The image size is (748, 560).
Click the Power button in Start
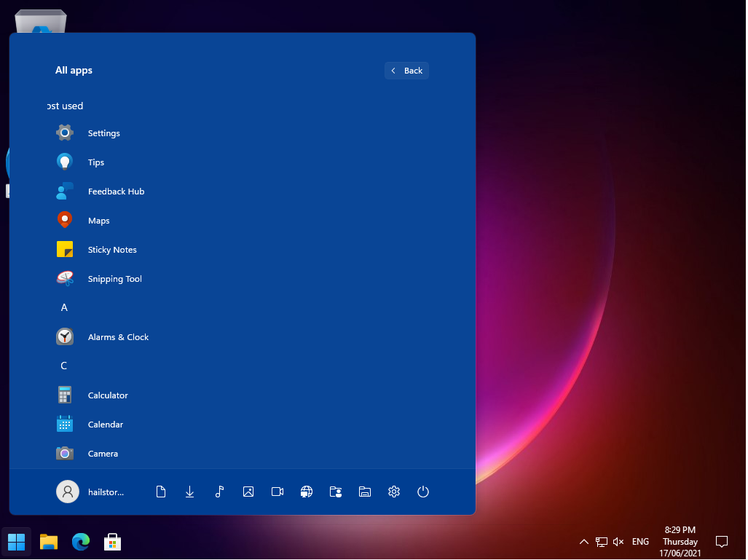coord(422,492)
